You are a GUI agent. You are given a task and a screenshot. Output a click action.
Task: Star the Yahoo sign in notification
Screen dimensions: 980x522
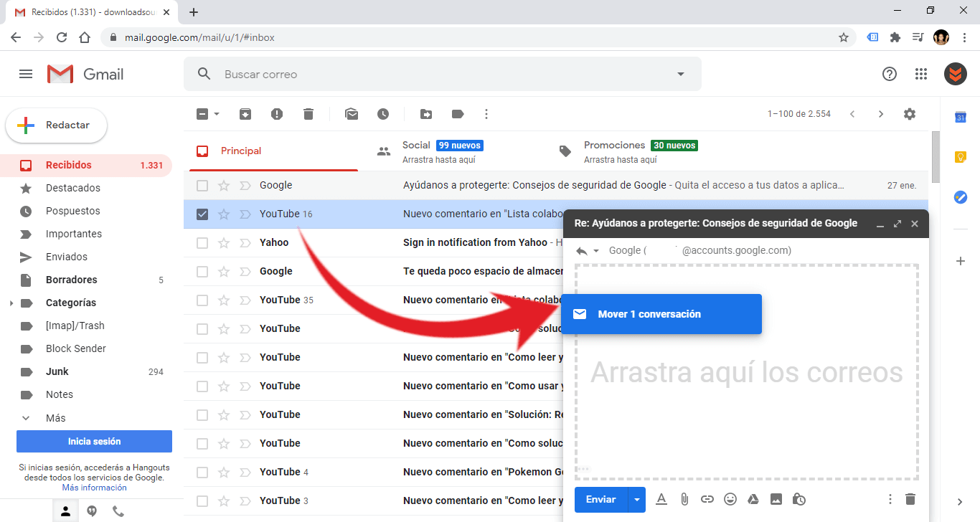[224, 243]
